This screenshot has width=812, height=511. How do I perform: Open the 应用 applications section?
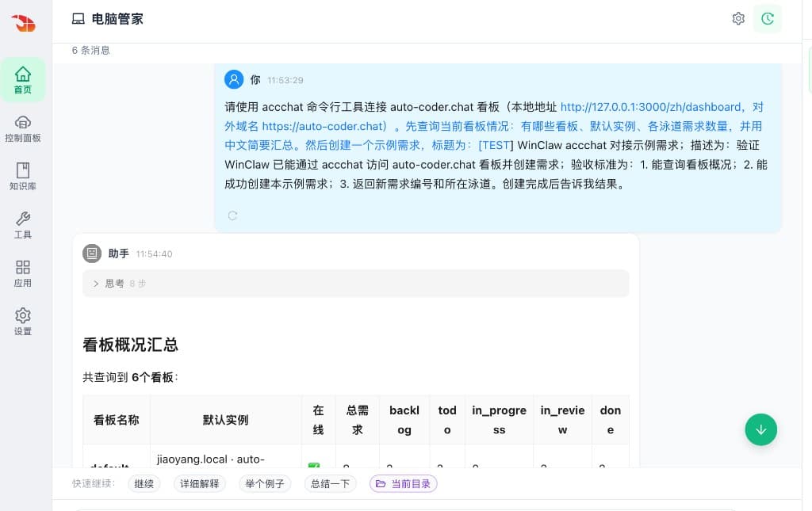[23, 272]
